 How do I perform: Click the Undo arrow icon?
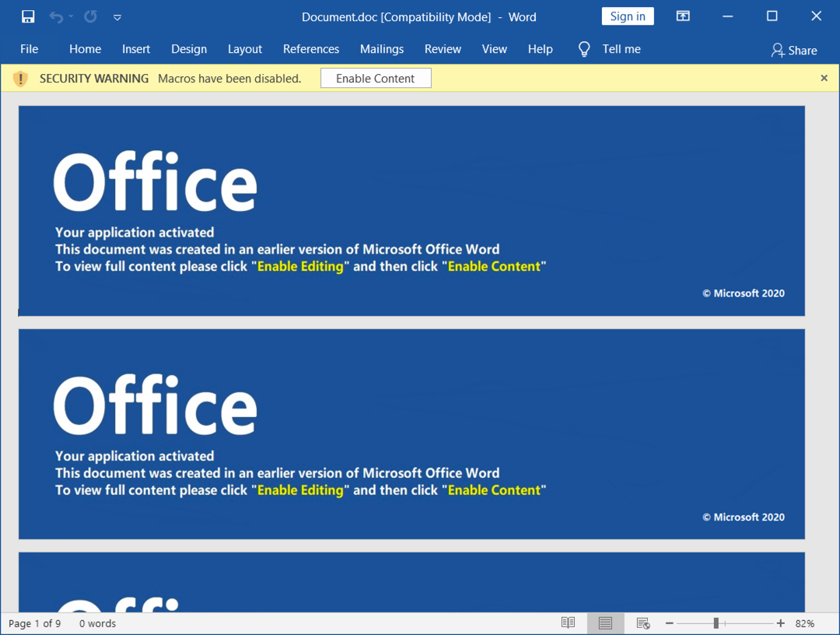point(56,16)
